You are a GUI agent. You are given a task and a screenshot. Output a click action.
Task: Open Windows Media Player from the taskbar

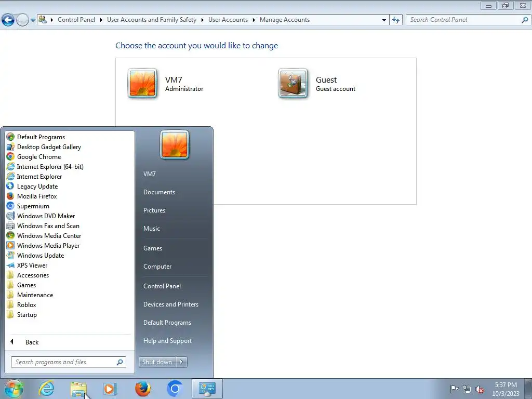point(110,389)
